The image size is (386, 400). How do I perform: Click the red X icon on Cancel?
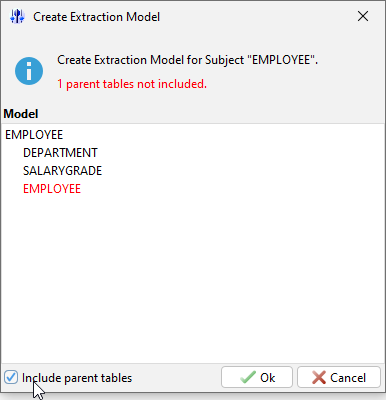click(x=319, y=378)
